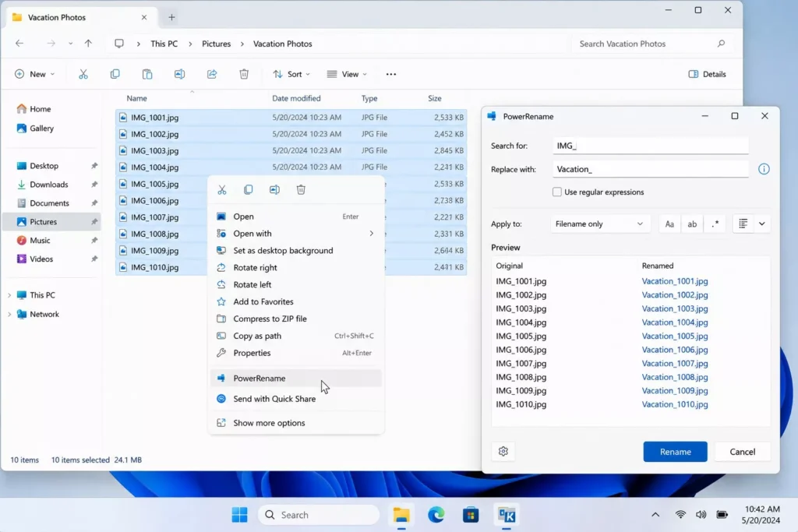The height and width of the screenshot is (532, 798).
Task: Click the Replace with input field
Action: point(651,169)
